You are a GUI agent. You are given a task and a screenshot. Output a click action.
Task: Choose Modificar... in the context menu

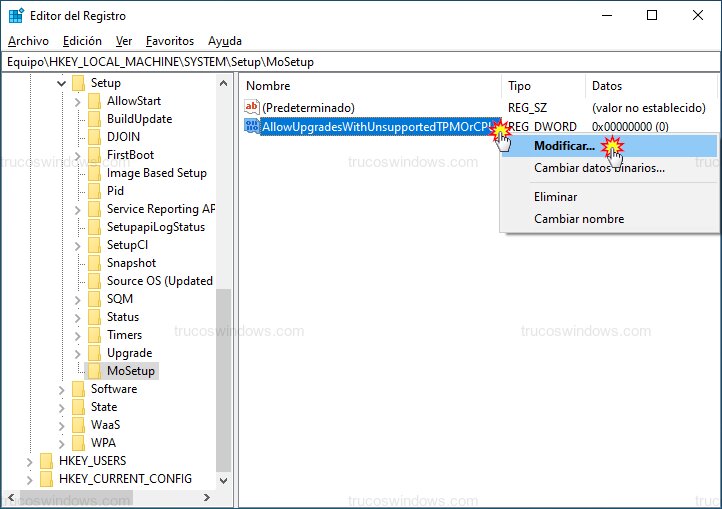[609, 146]
